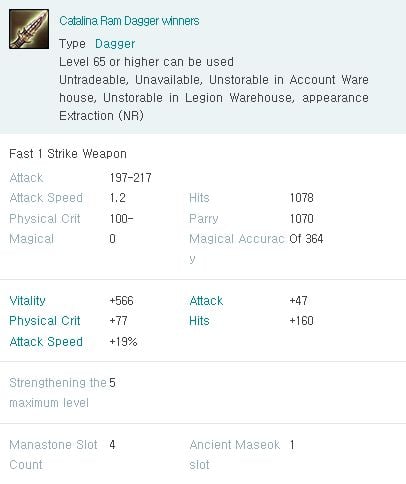Click the Level 65 or higher requirement text

point(146,62)
